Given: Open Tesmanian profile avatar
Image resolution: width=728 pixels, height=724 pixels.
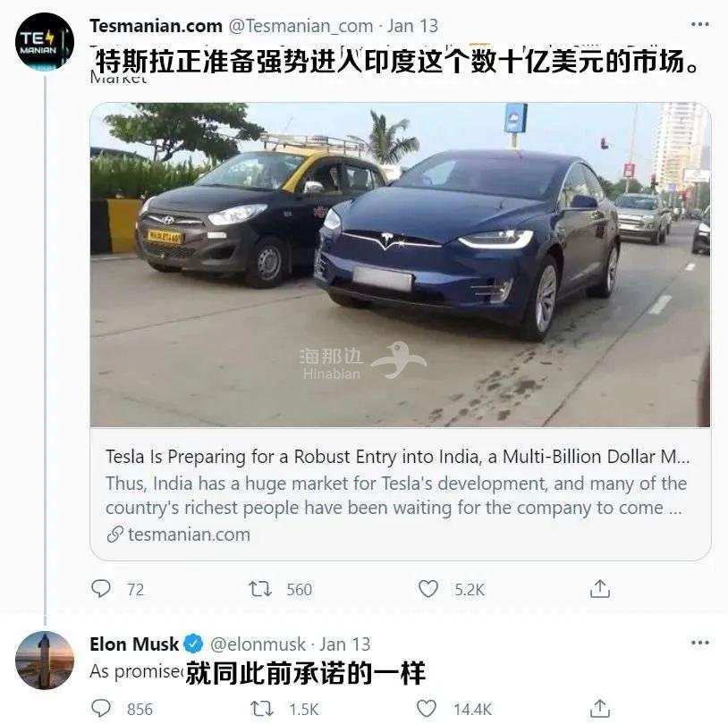Looking at the screenshot, I should (45, 42).
